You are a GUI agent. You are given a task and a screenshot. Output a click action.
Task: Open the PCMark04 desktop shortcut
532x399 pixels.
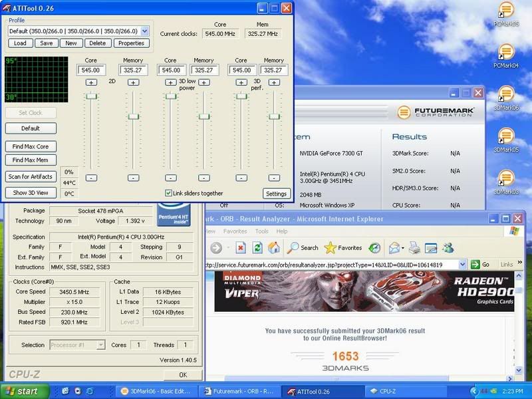click(506, 56)
